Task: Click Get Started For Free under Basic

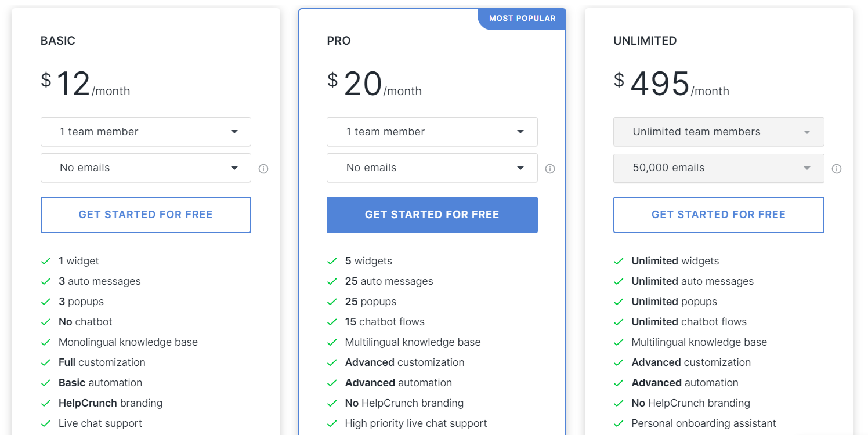Action: tap(146, 215)
